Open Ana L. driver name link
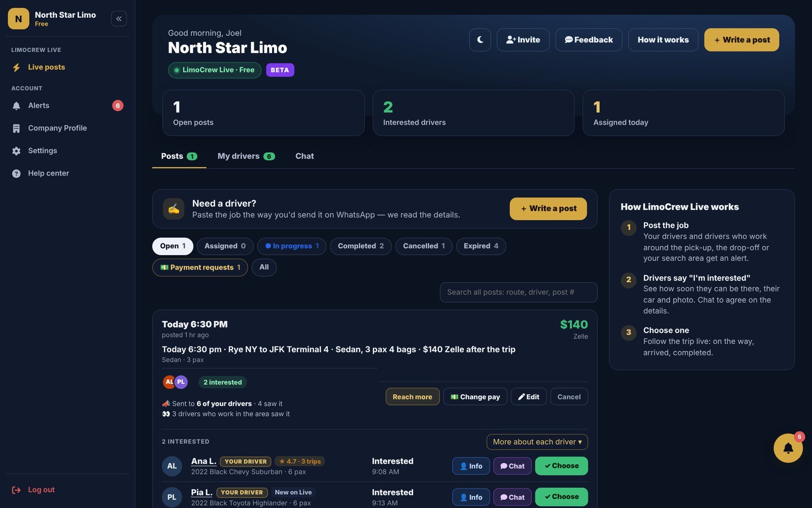Viewport: 812px width, 508px height. pos(204,461)
